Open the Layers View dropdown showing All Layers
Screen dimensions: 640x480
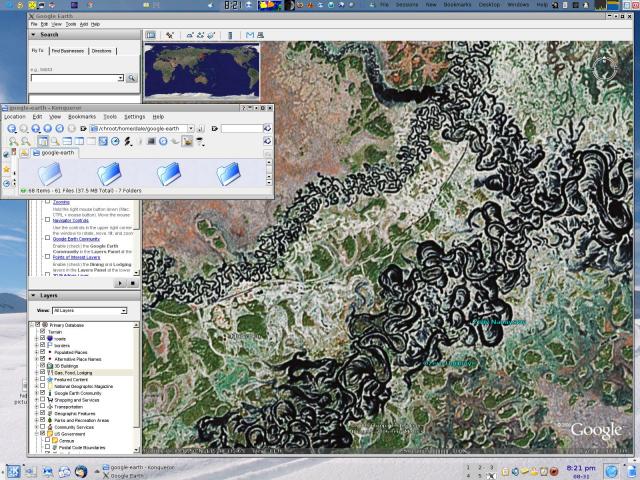89,311
